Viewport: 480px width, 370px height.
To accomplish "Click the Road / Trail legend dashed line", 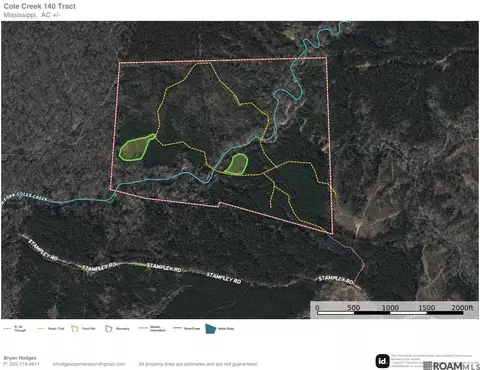I will pos(41,329).
